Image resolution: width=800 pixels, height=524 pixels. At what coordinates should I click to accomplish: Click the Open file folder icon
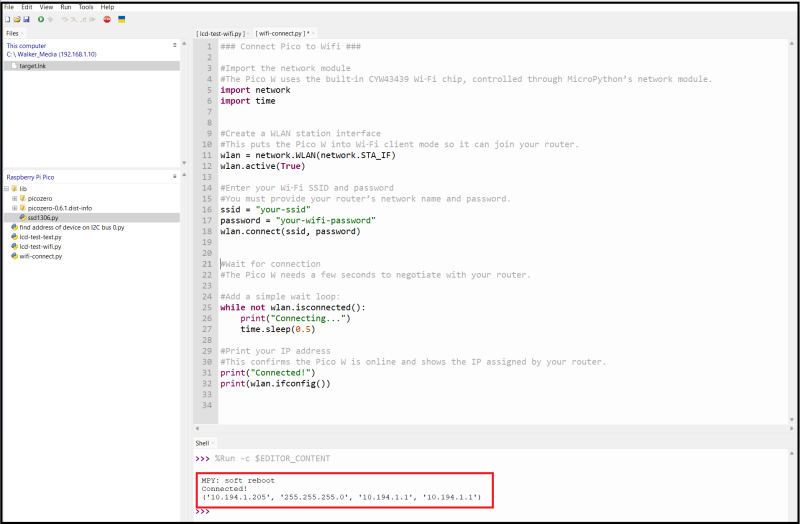coord(17,19)
